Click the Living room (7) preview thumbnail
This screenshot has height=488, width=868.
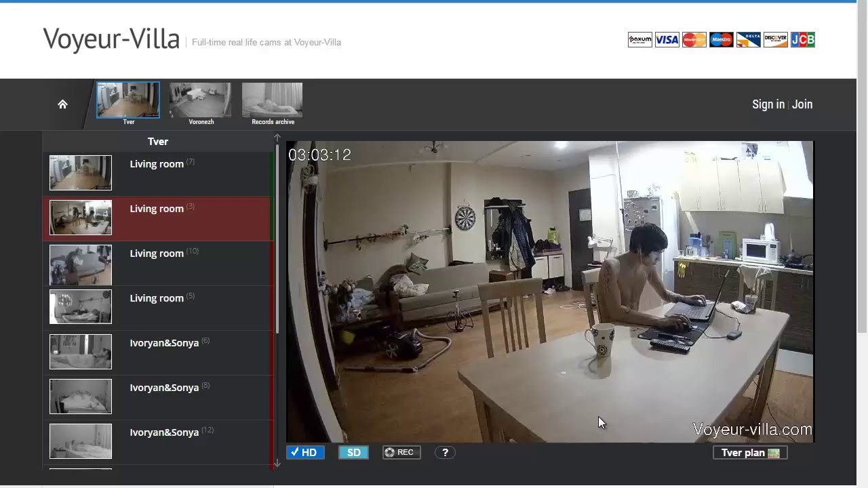tap(81, 173)
